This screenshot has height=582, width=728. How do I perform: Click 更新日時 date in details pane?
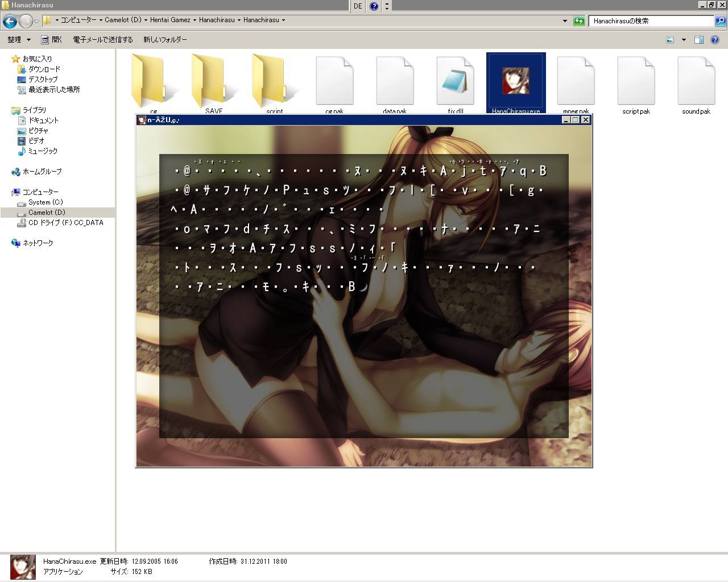(139, 561)
